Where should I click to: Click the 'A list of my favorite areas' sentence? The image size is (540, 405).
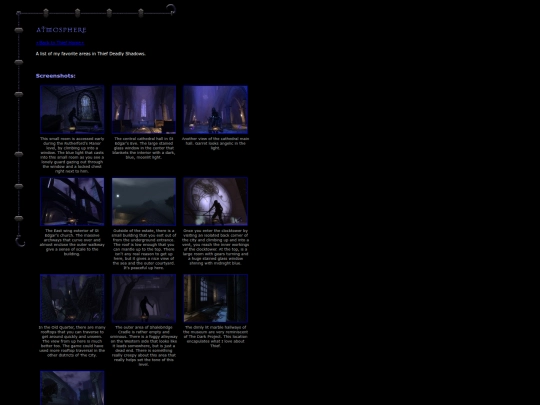91,54
